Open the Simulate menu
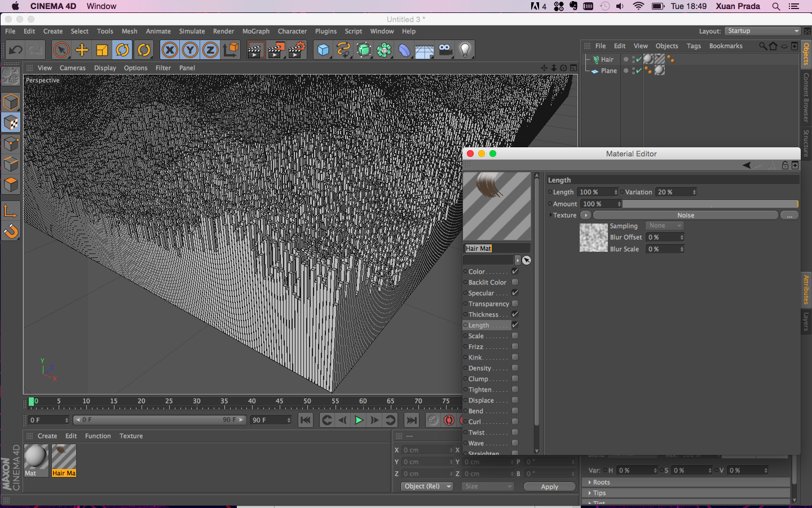 tap(192, 32)
